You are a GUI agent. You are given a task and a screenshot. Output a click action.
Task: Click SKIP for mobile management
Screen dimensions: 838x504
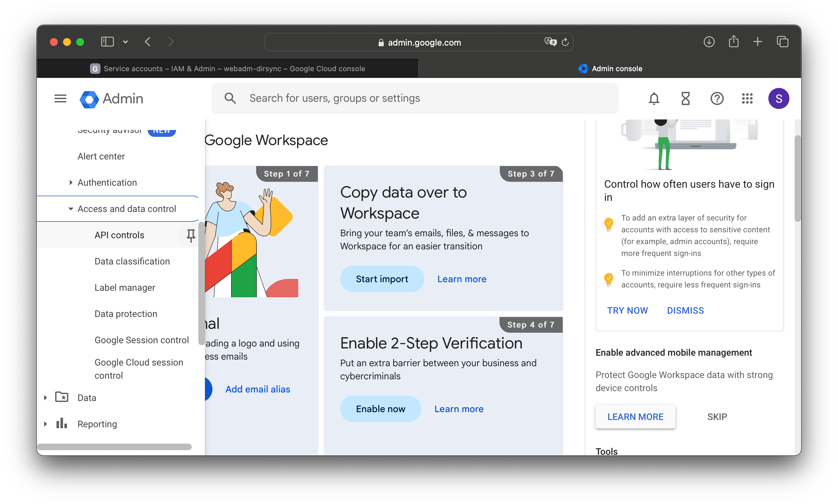(717, 416)
